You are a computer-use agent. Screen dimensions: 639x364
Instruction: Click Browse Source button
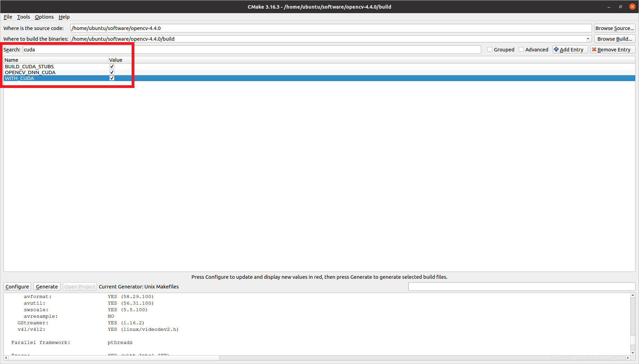point(614,28)
